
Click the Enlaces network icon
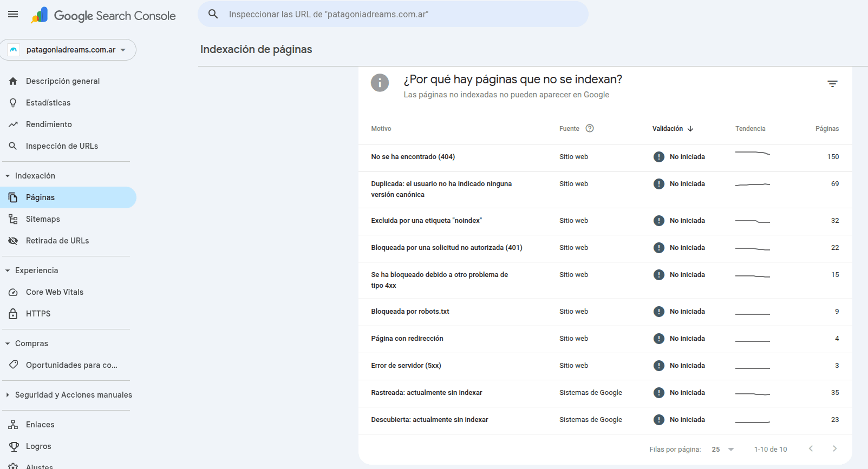pos(13,425)
